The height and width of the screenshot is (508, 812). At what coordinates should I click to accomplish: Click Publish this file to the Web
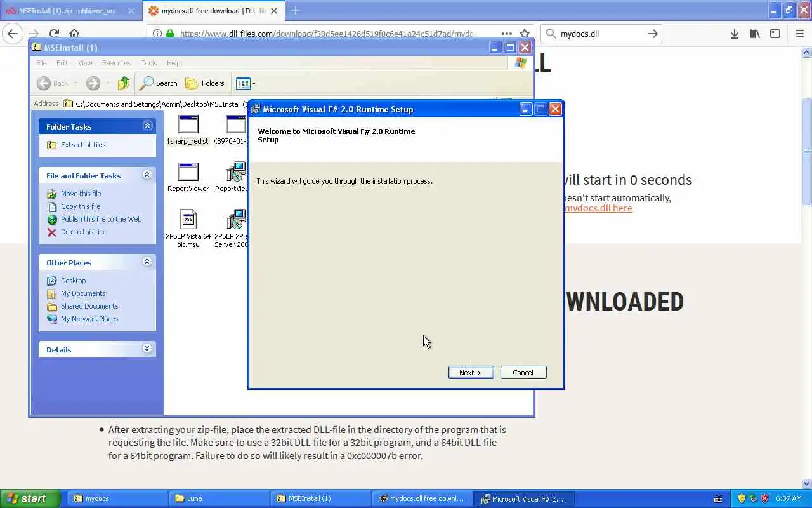coord(101,219)
